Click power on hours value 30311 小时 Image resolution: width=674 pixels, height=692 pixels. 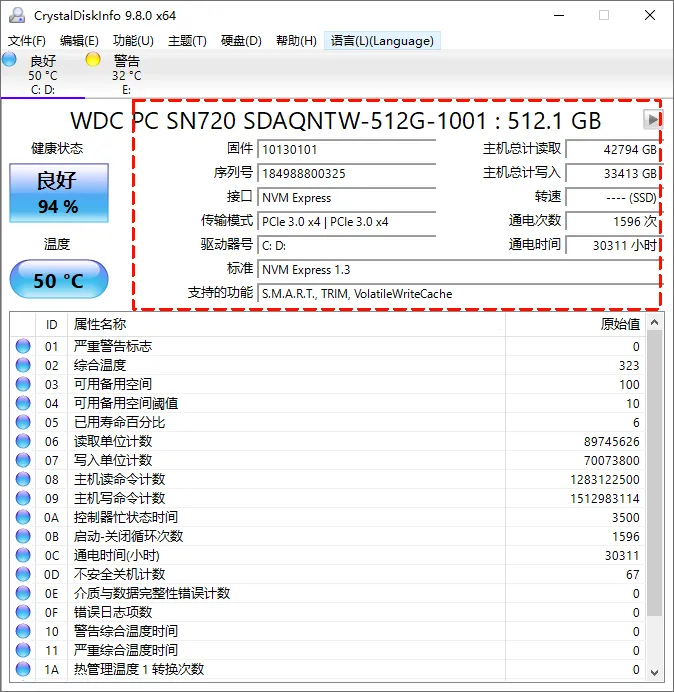tap(613, 246)
